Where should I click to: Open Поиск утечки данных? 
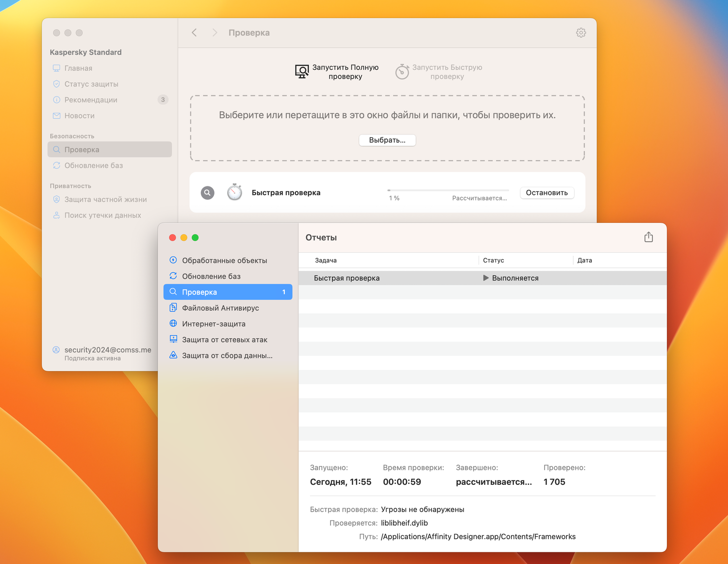click(x=110, y=215)
